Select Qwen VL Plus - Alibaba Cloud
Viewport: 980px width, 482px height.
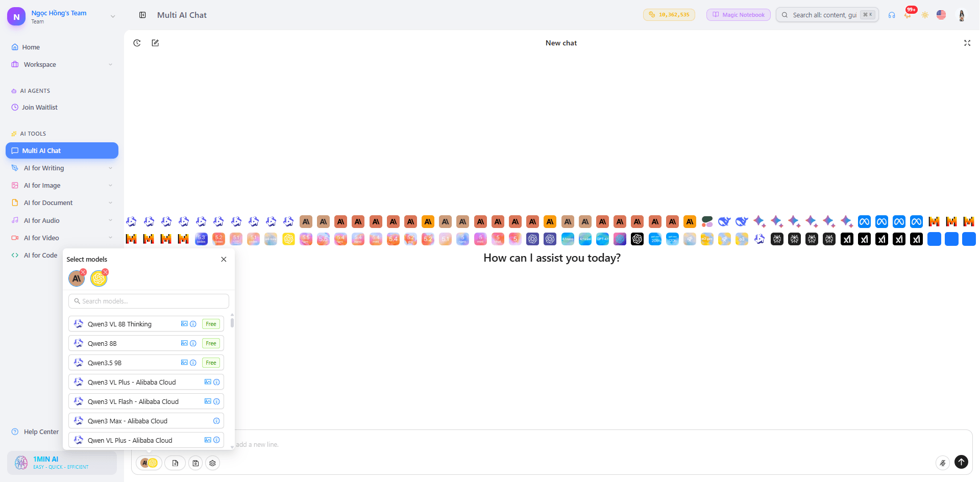[146, 440]
